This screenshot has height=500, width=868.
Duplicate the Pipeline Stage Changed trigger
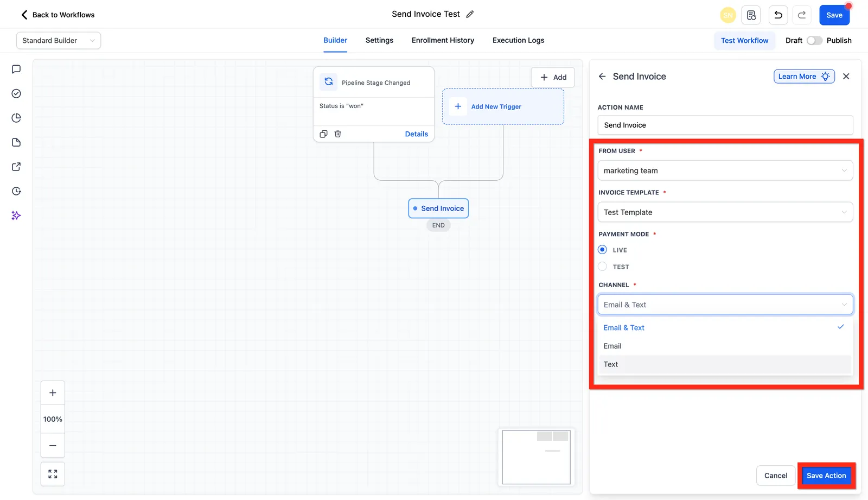tap(323, 134)
